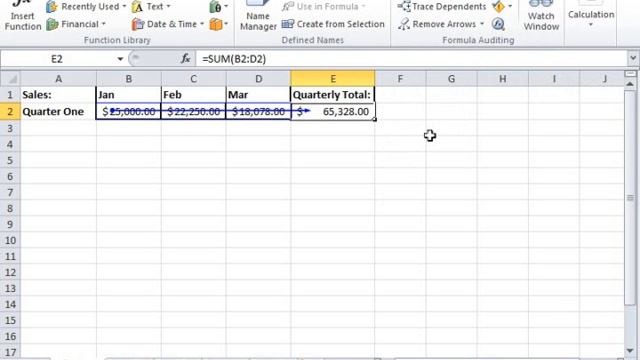Select column A header

pos(58,79)
